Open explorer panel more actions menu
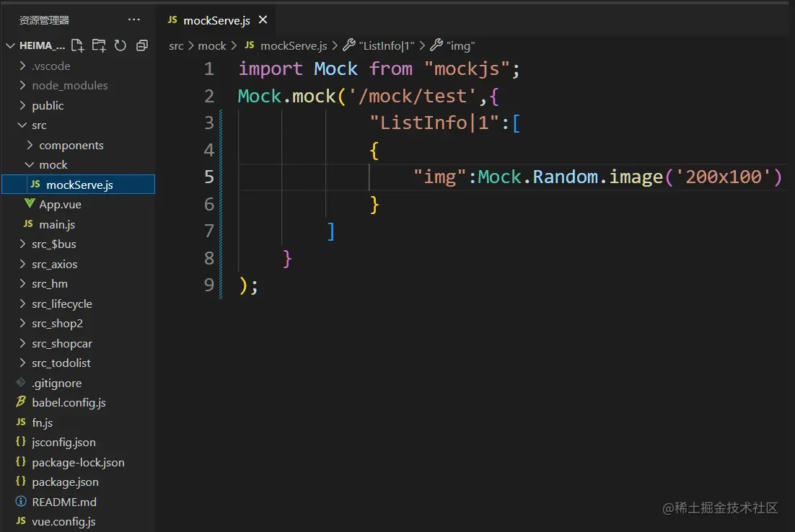Viewport: 795px width, 532px height. [134, 19]
